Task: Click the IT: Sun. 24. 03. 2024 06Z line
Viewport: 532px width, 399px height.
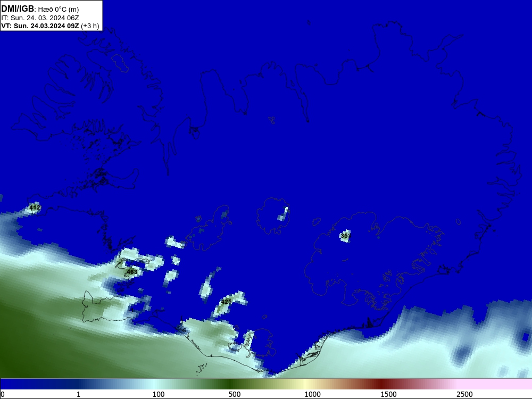Action: pos(40,18)
